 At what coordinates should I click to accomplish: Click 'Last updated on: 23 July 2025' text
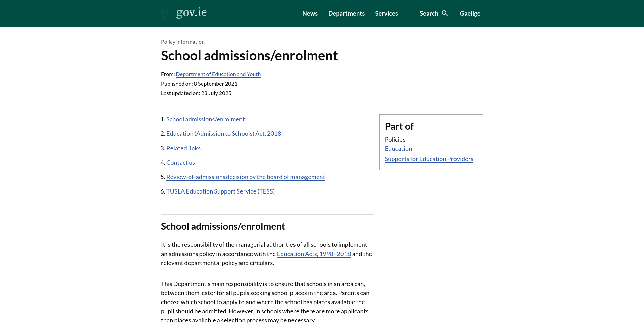(196, 93)
